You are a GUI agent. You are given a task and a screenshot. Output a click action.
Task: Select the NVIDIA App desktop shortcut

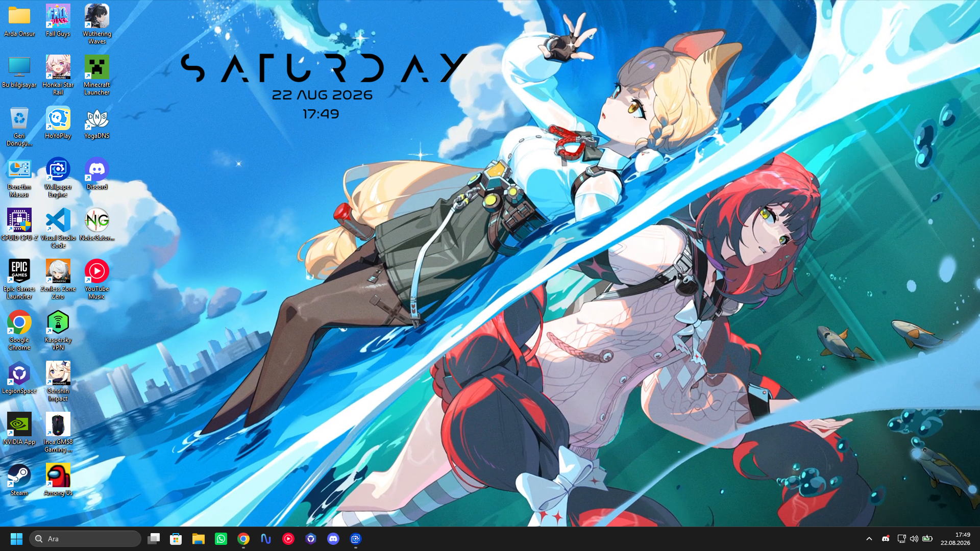point(19,429)
